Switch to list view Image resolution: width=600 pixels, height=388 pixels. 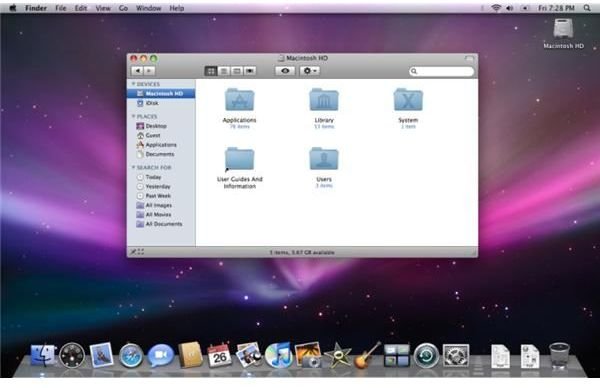click(x=224, y=71)
